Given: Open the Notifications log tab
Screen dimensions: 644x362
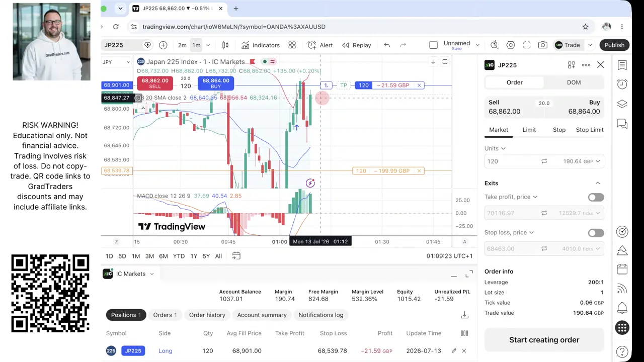Looking at the screenshot, I should (x=320, y=315).
